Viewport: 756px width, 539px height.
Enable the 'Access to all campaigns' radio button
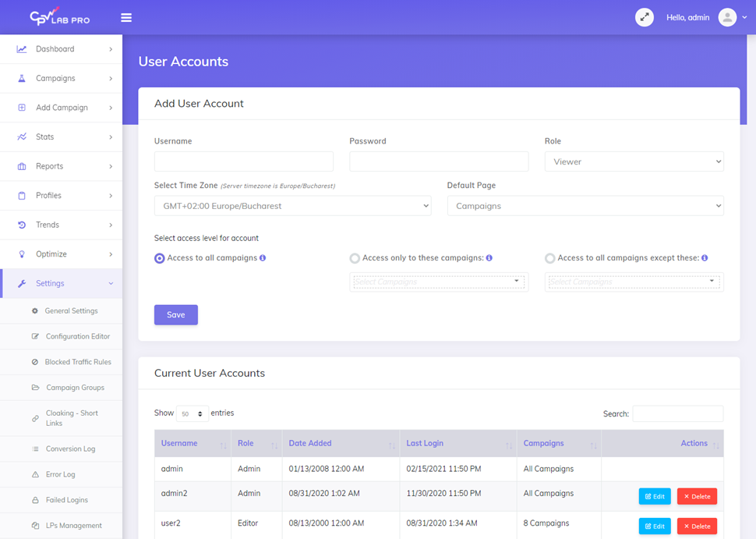tap(159, 257)
